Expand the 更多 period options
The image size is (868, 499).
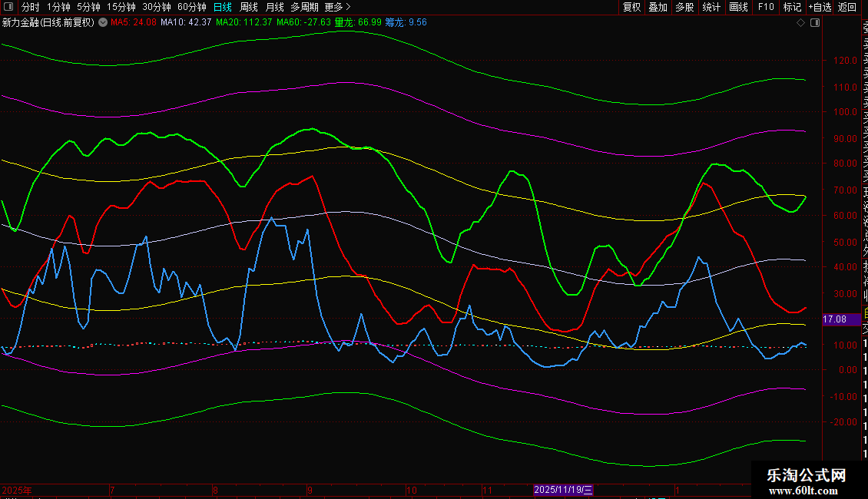point(337,7)
